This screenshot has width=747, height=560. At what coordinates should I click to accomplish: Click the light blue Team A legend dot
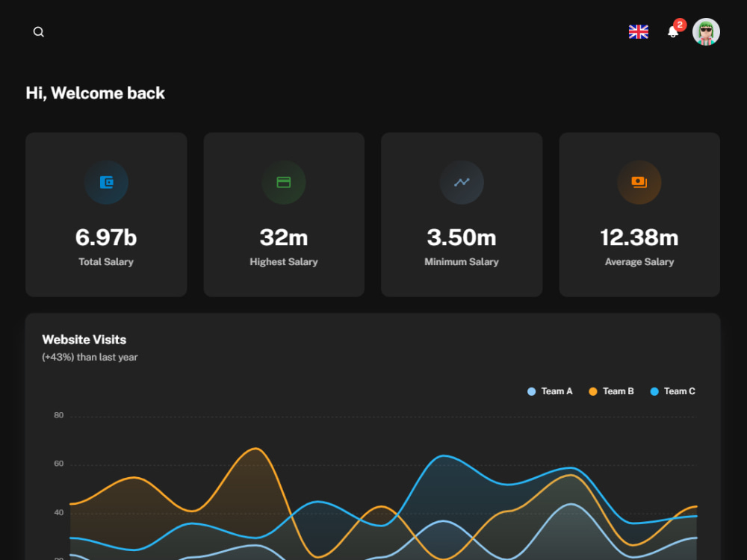(x=532, y=391)
